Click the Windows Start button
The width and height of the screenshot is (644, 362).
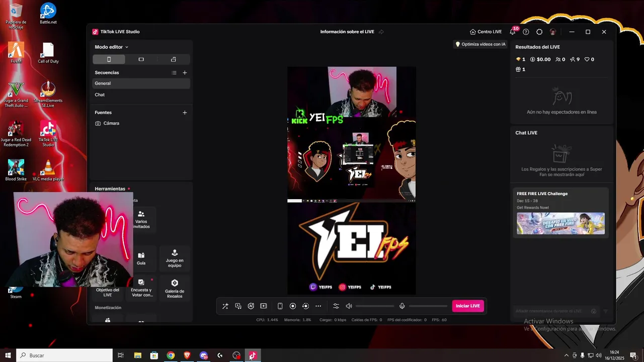(8, 355)
